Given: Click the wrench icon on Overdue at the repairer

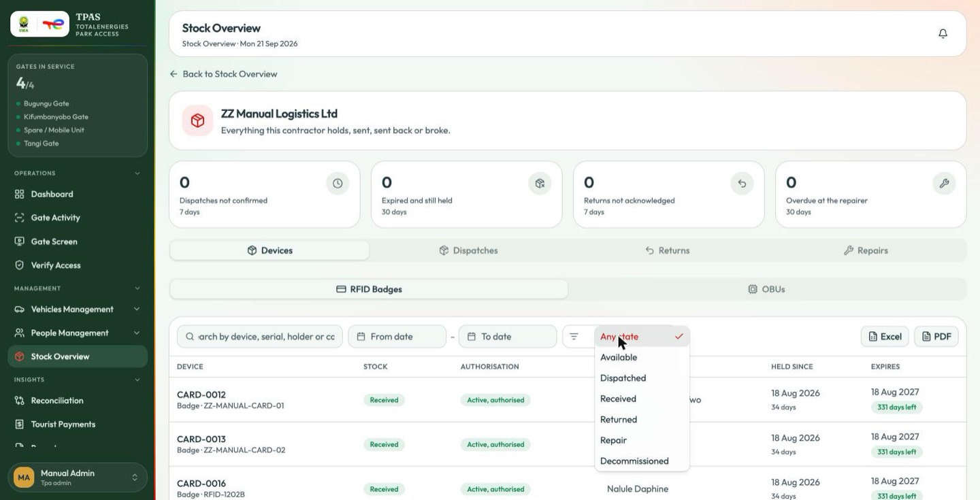Looking at the screenshot, I should coord(944,183).
